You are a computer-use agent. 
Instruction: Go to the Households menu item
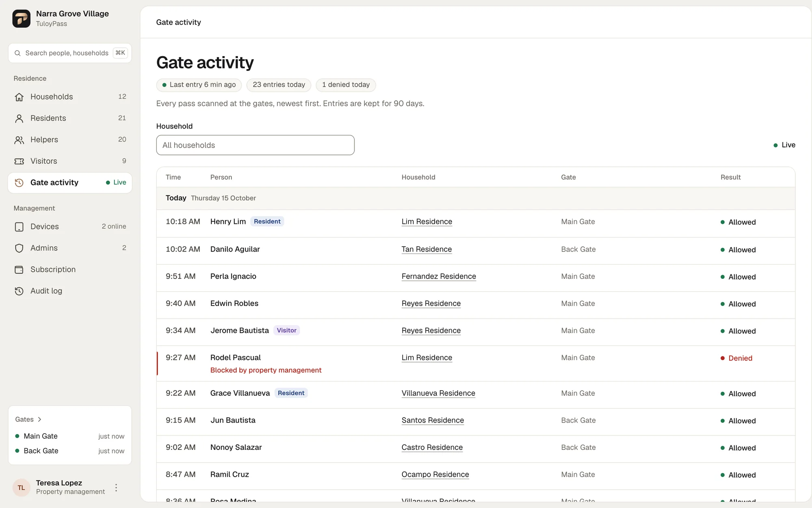pyautogui.click(x=70, y=97)
